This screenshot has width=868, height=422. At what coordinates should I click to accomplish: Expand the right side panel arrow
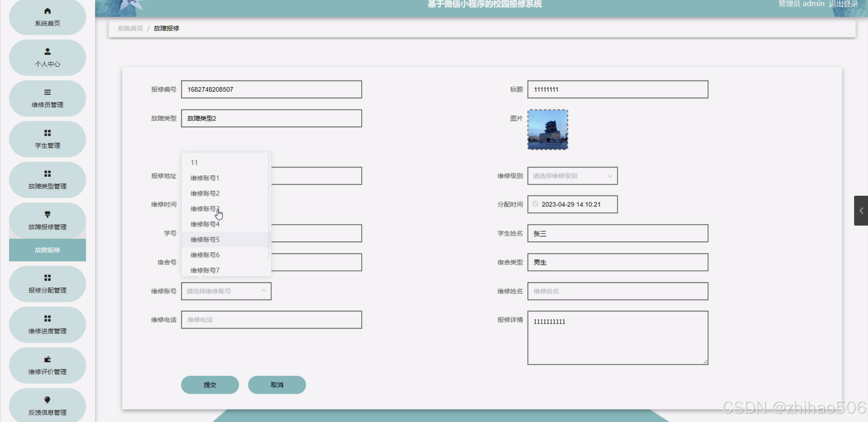861,211
